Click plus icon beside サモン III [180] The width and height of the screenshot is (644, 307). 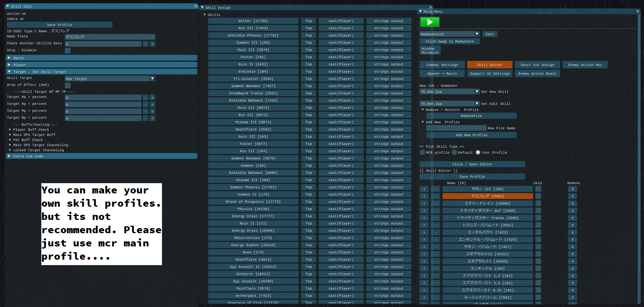[x=424, y=189]
